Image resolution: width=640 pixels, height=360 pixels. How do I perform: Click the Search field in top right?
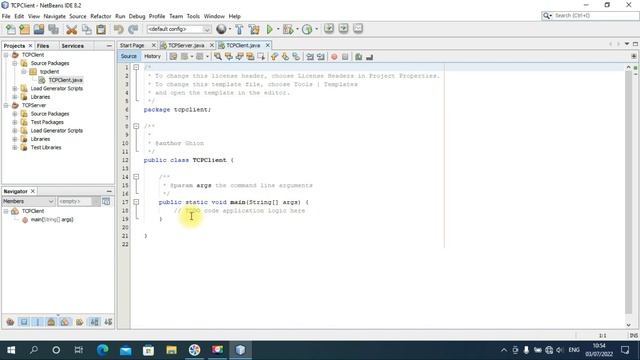tap(590, 16)
